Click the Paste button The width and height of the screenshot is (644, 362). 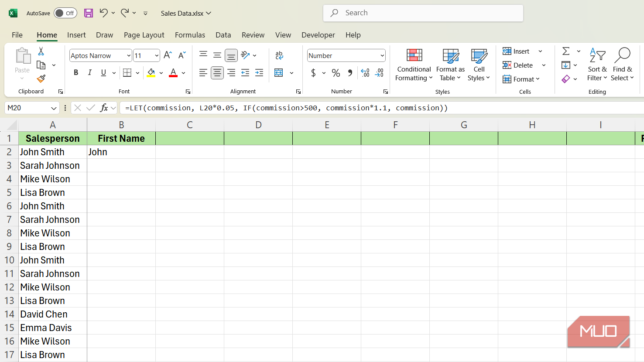pyautogui.click(x=22, y=61)
